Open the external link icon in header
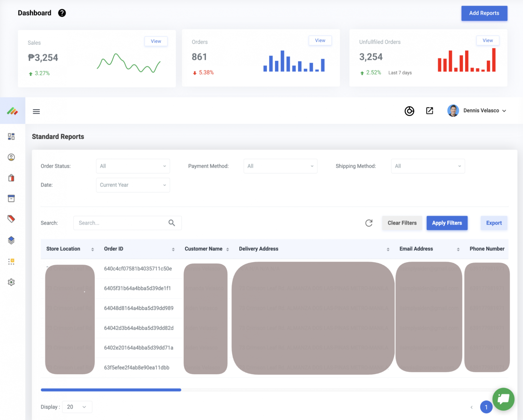The height and width of the screenshot is (420, 523). 430,111
